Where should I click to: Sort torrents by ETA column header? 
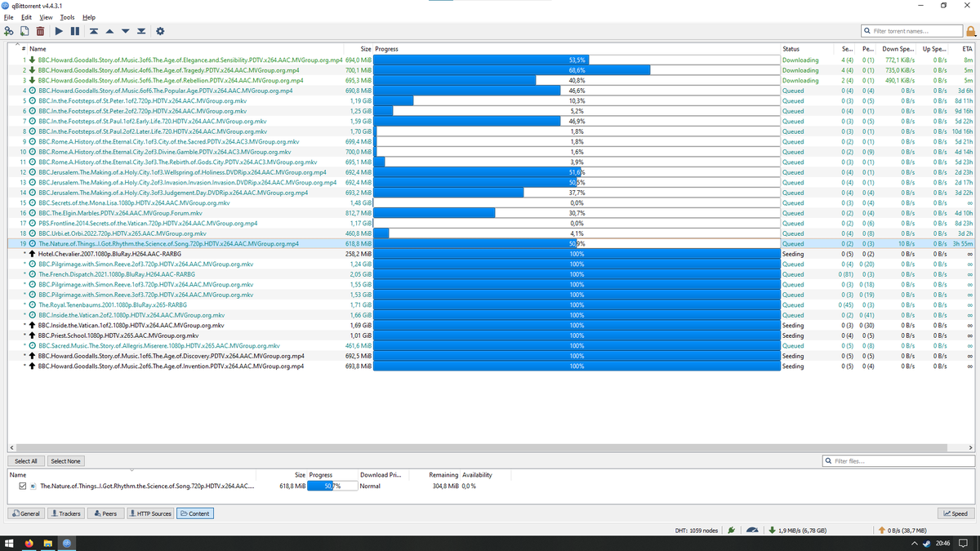pos(967,49)
